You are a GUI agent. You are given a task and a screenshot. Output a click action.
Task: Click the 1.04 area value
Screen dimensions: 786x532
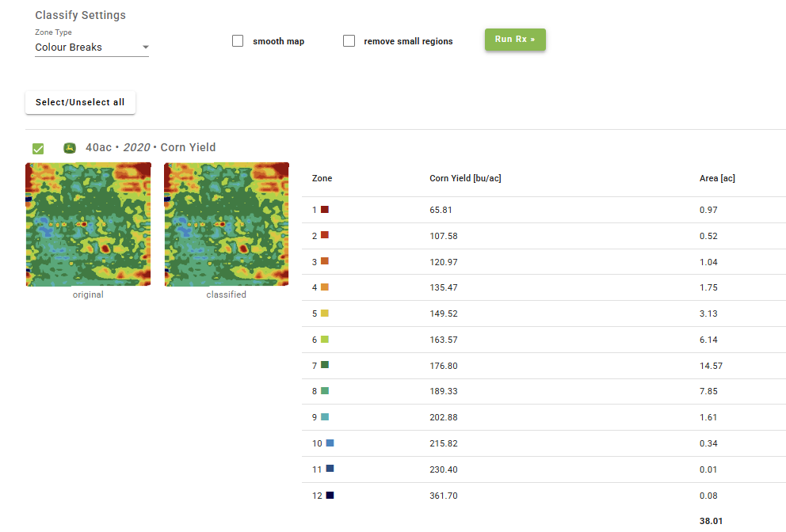pyautogui.click(x=708, y=262)
